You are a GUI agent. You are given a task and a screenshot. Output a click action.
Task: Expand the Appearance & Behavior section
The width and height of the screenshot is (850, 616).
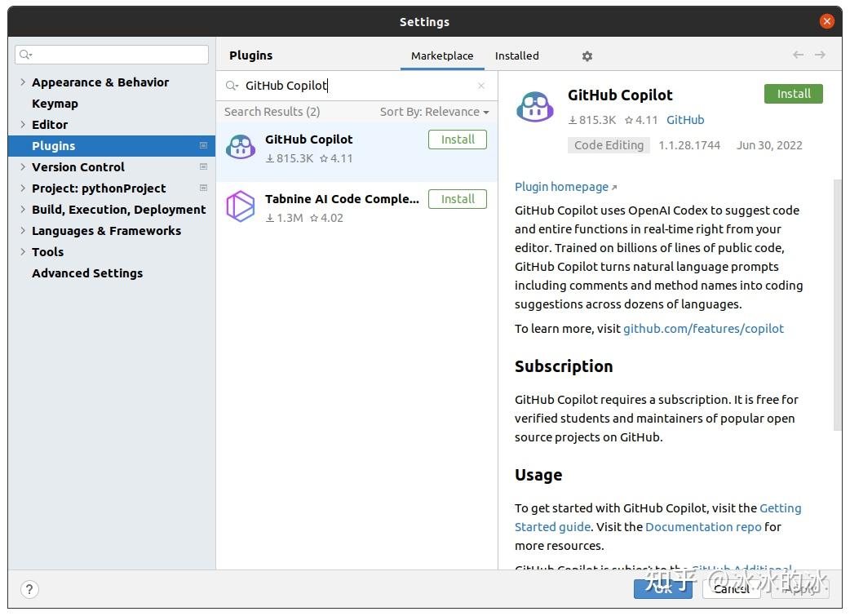coord(23,82)
